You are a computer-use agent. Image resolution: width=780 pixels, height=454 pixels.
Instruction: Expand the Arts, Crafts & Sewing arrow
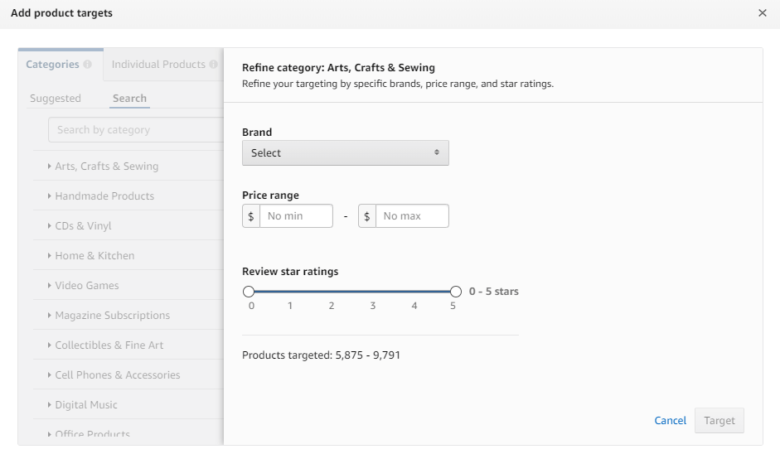(x=49, y=166)
